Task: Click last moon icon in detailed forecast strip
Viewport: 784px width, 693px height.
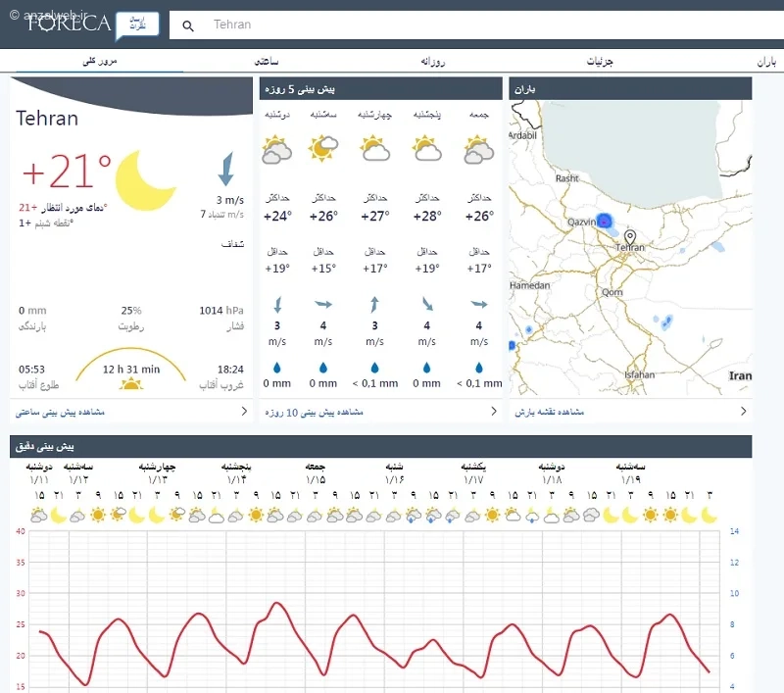Action: 709,515
